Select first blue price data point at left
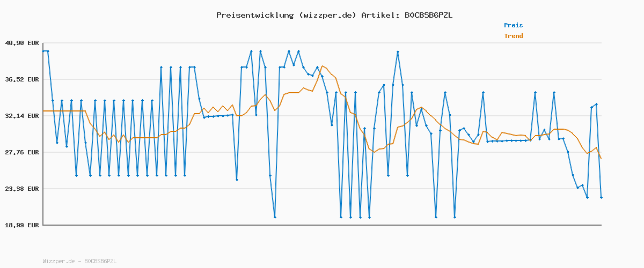The image size is (644, 268). [x=43, y=51]
